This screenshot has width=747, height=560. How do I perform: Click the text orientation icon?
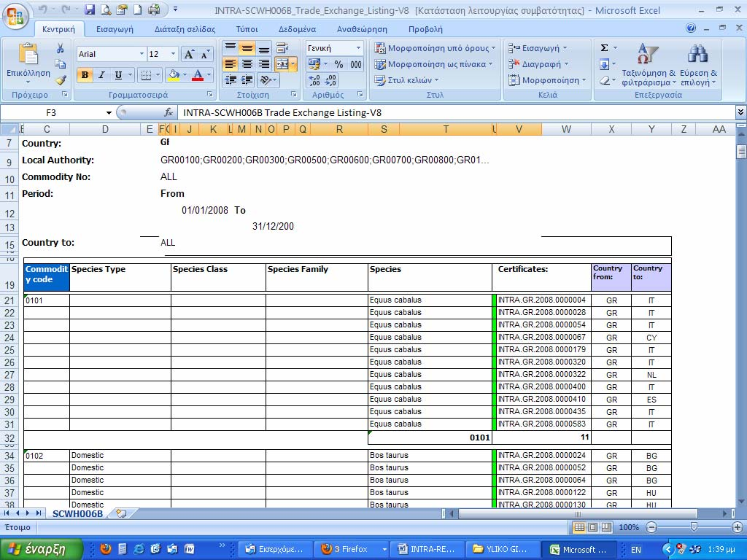266,80
